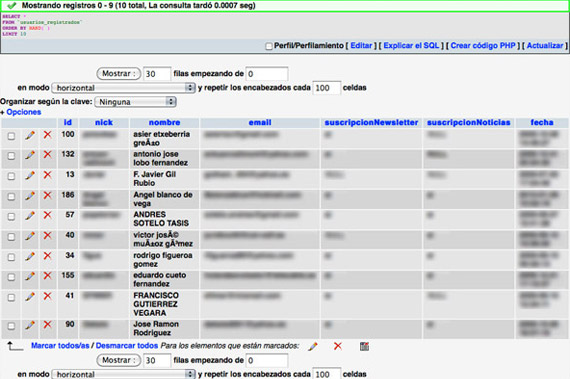
Task: Delete the Angel blanco de vega row
Action: [47, 195]
